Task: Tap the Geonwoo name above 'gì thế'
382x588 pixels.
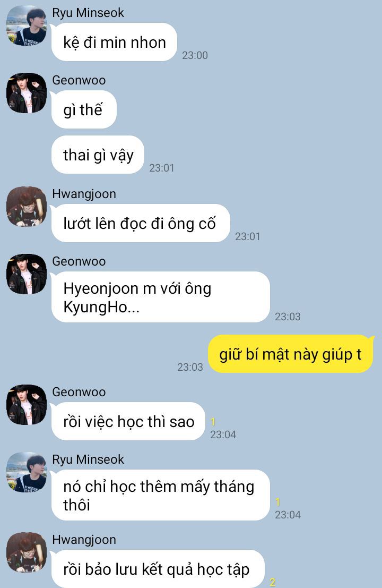Action: coord(79,80)
